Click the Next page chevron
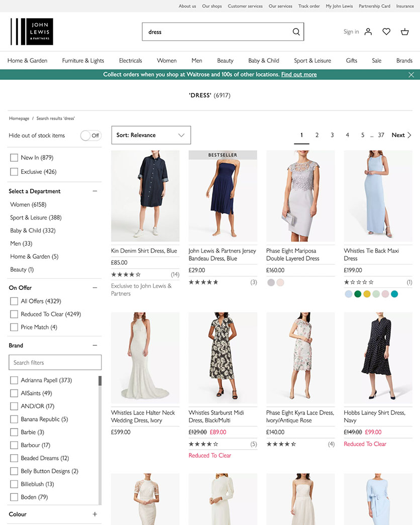Image resolution: width=420 pixels, height=525 pixels. tap(408, 135)
